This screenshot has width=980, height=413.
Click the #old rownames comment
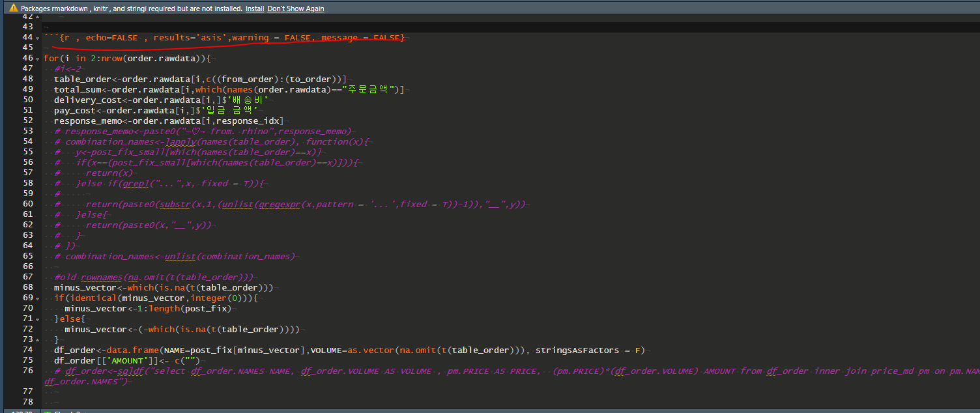pyautogui.click(x=153, y=278)
